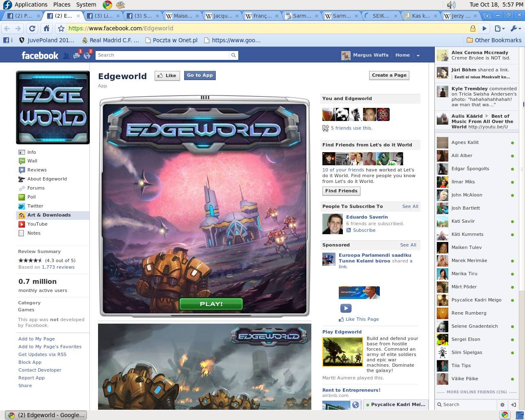Screen dimensions: 525x420
Task: Click the browser back arrow
Action: 7,28
